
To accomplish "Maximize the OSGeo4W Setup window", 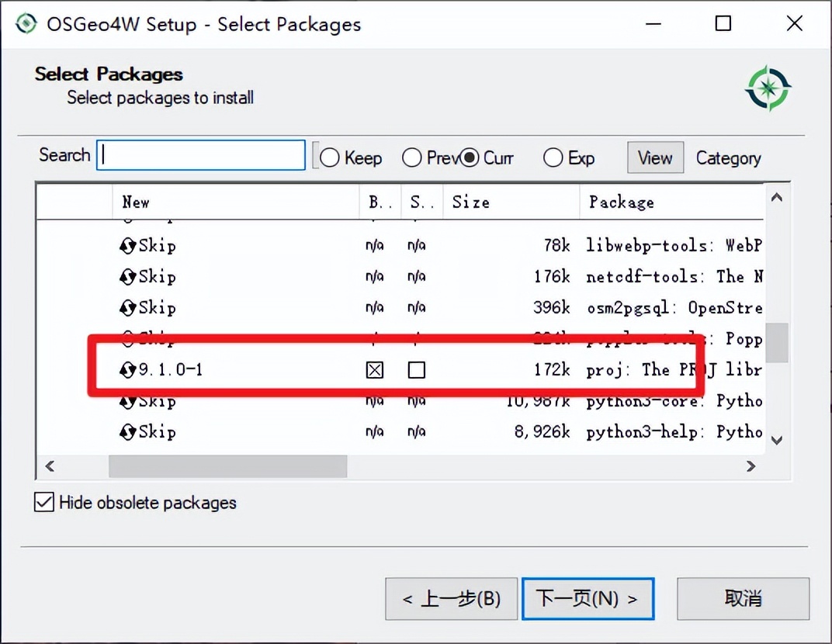I will [x=723, y=23].
